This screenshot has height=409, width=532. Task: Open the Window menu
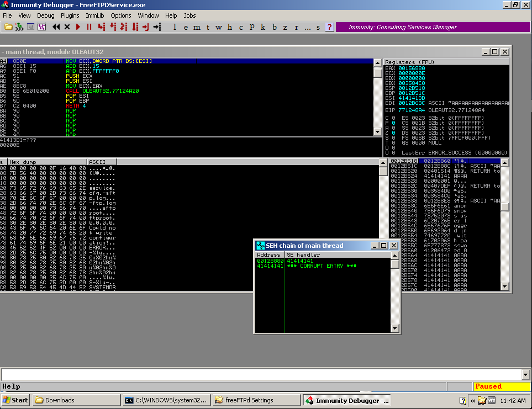[x=148, y=15]
